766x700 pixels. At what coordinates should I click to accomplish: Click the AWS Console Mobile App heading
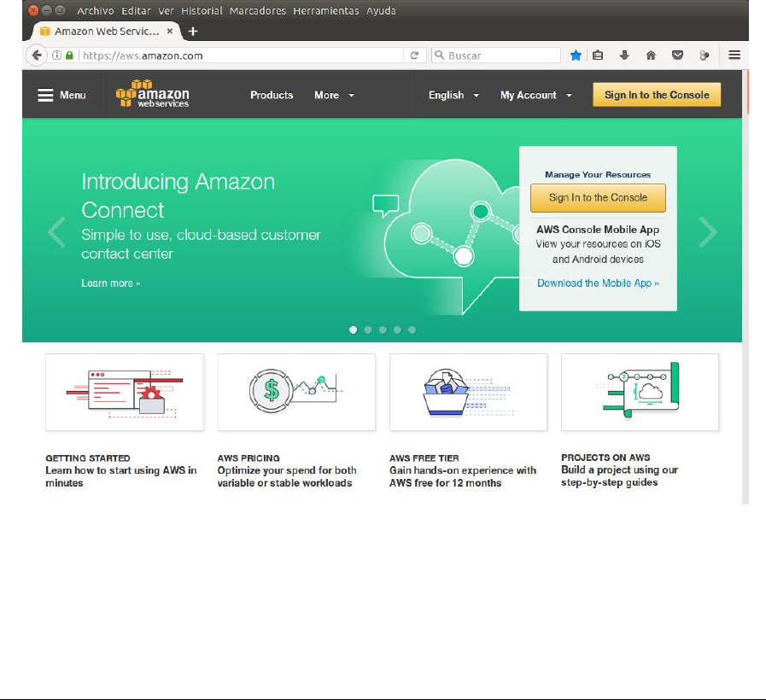click(x=598, y=230)
